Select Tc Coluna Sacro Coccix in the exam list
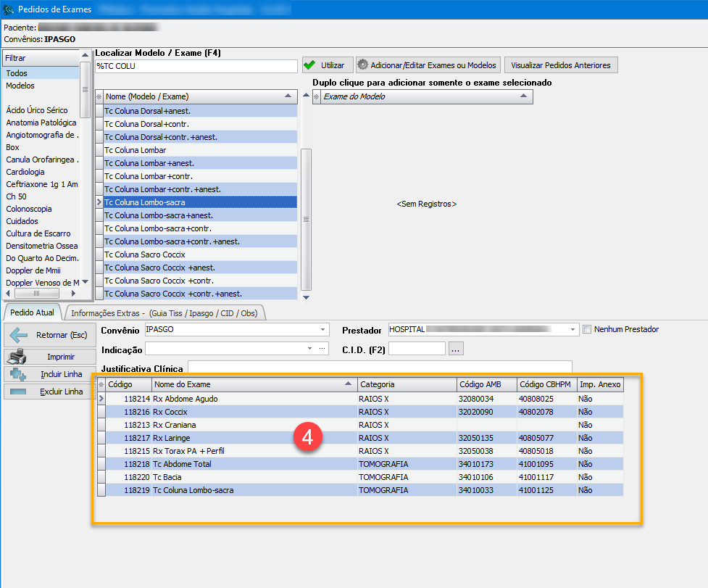This screenshot has height=588, width=708. [x=145, y=254]
